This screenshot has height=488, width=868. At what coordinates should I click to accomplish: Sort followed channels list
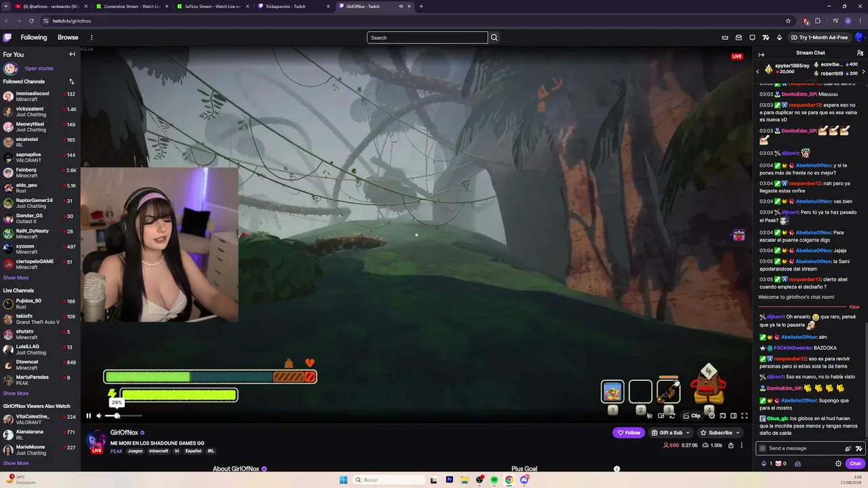click(x=71, y=81)
